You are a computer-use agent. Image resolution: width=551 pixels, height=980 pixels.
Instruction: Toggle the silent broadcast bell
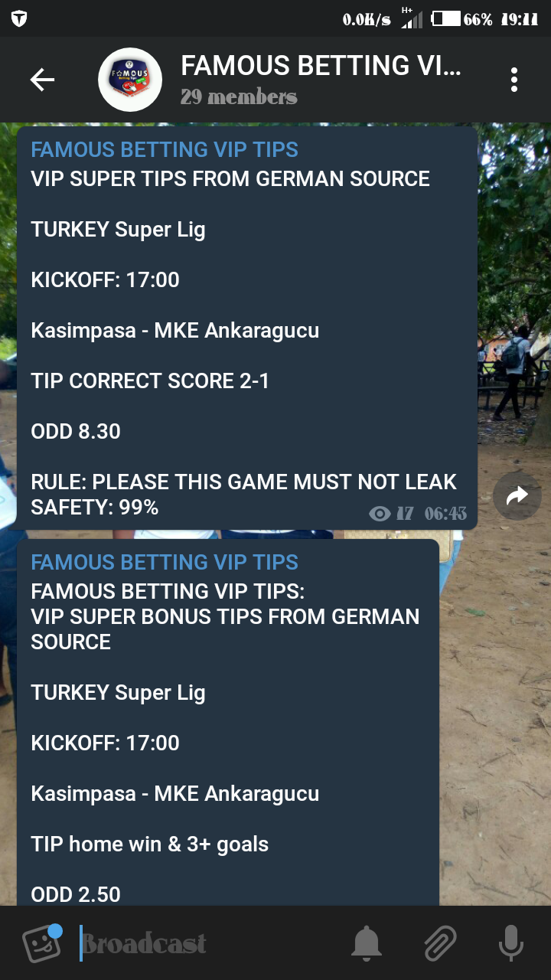point(367,943)
